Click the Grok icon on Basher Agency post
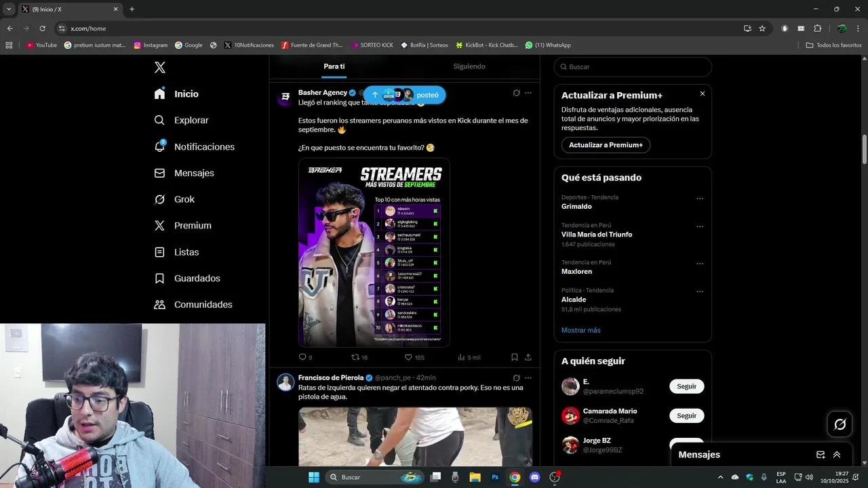This screenshot has width=868, height=488. tap(516, 93)
